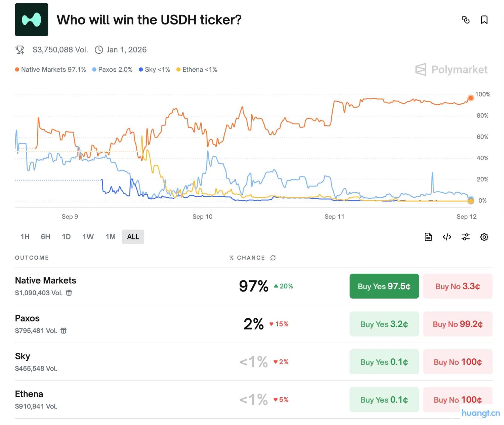Switch chart to 1D timeframe

point(66,236)
